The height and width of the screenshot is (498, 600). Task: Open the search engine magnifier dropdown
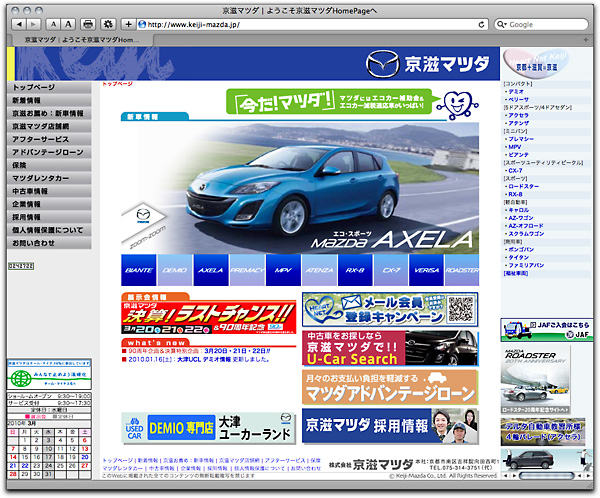click(502, 23)
